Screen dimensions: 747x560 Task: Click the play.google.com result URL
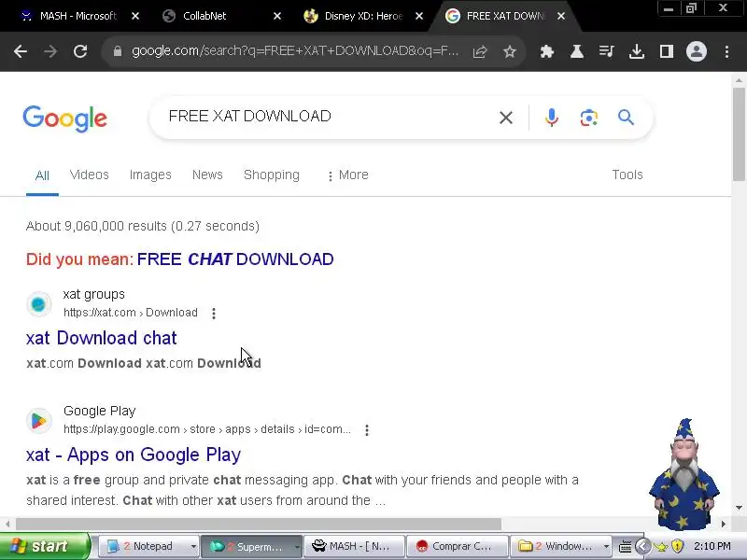pyautogui.click(x=207, y=429)
